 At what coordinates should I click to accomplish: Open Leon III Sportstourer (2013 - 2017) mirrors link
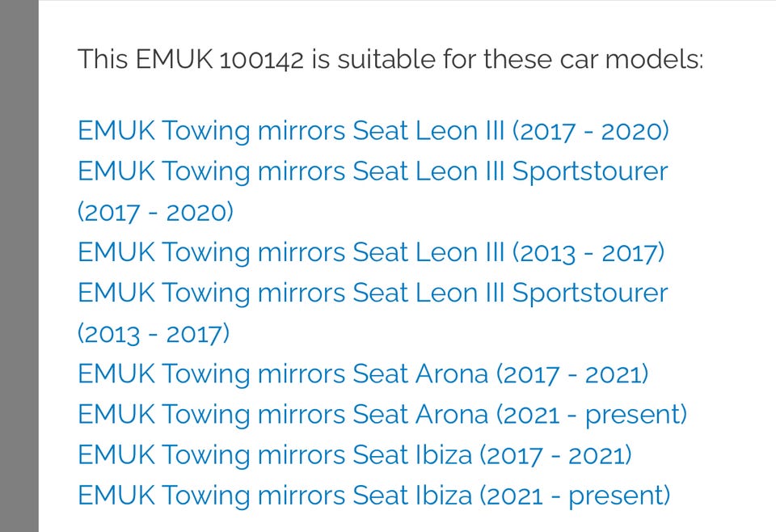[373, 293]
